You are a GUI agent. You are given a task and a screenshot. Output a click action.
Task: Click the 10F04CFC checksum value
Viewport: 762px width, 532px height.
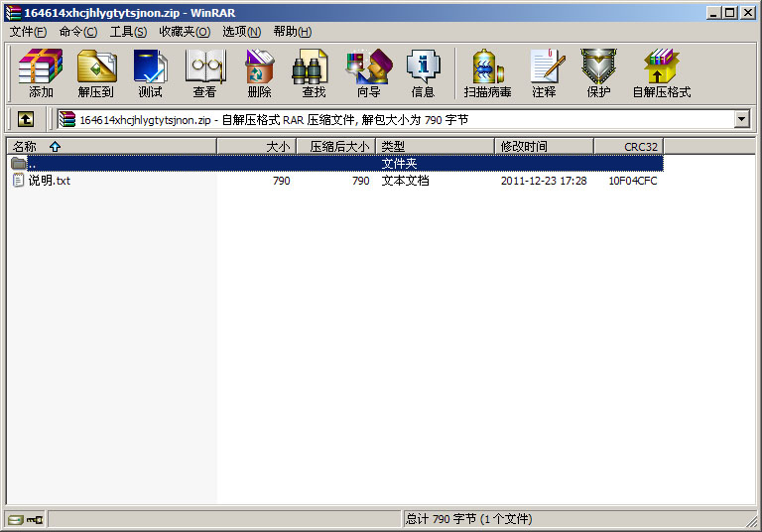[633, 181]
